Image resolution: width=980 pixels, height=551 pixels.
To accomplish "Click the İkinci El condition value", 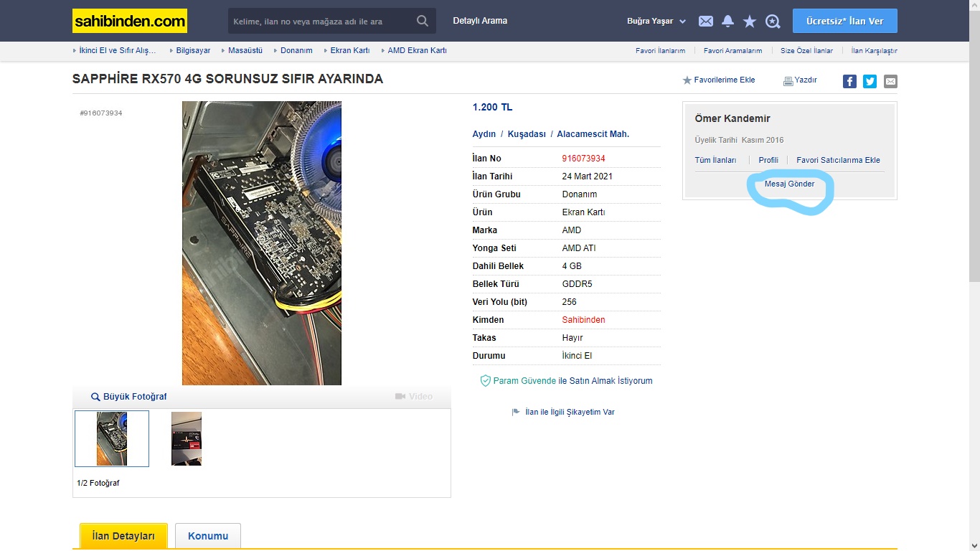I will pyautogui.click(x=578, y=356).
